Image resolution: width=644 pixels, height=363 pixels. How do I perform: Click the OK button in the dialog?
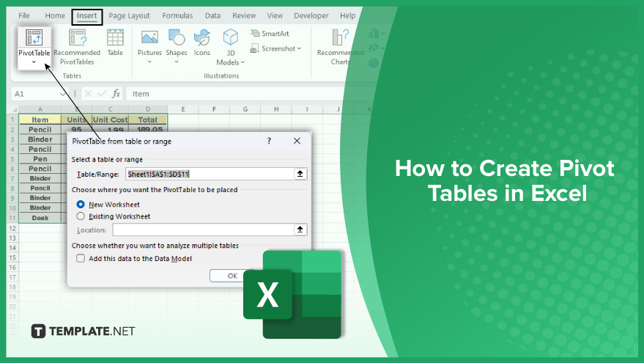[232, 276]
